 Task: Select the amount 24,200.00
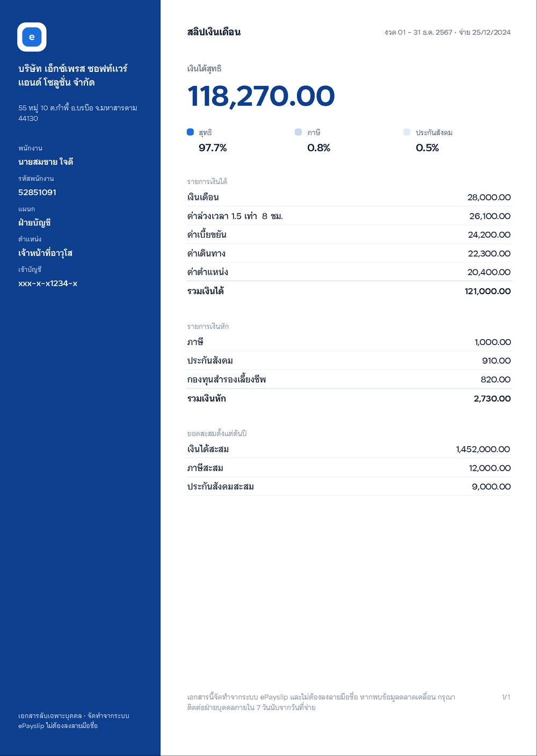click(x=489, y=235)
